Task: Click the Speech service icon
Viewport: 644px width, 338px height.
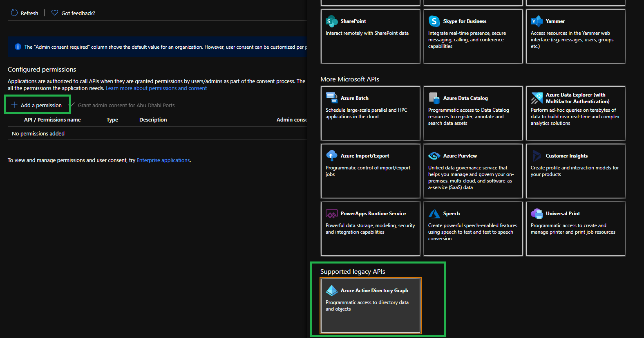Action: click(x=434, y=214)
